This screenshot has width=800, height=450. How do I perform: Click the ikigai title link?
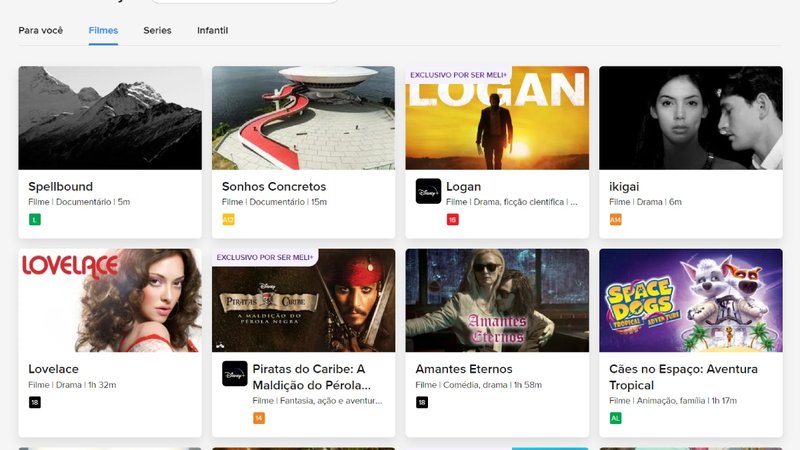click(x=623, y=187)
